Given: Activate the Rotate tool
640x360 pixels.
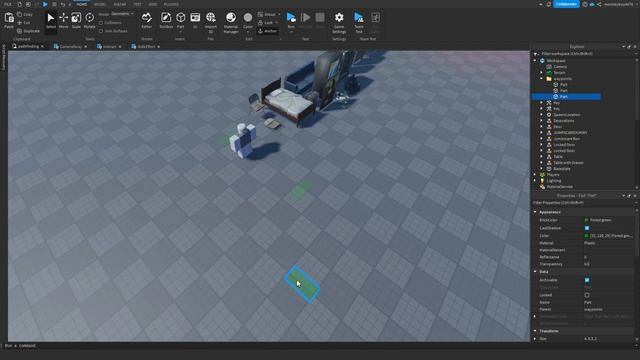Looking at the screenshot, I should pos(89,21).
